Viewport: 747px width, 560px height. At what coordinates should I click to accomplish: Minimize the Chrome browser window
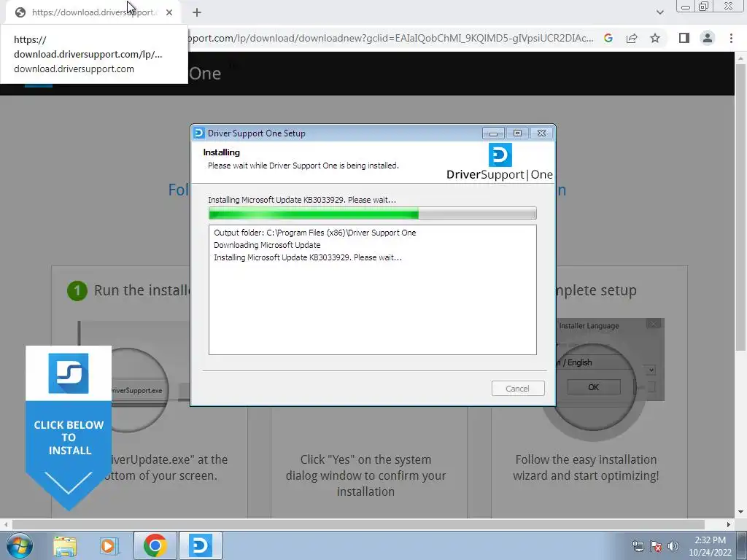tap(686, 7)
